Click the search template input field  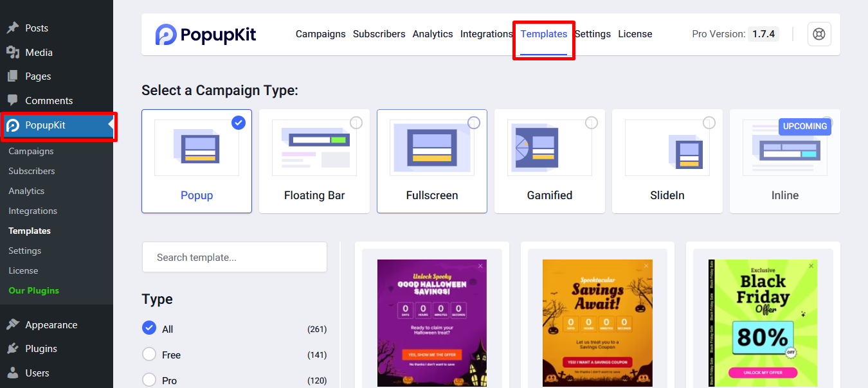(x=234, y=256)
